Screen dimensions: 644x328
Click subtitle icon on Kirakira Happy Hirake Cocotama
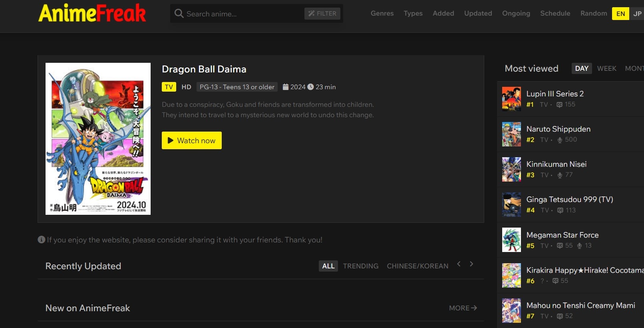(555, 281)
